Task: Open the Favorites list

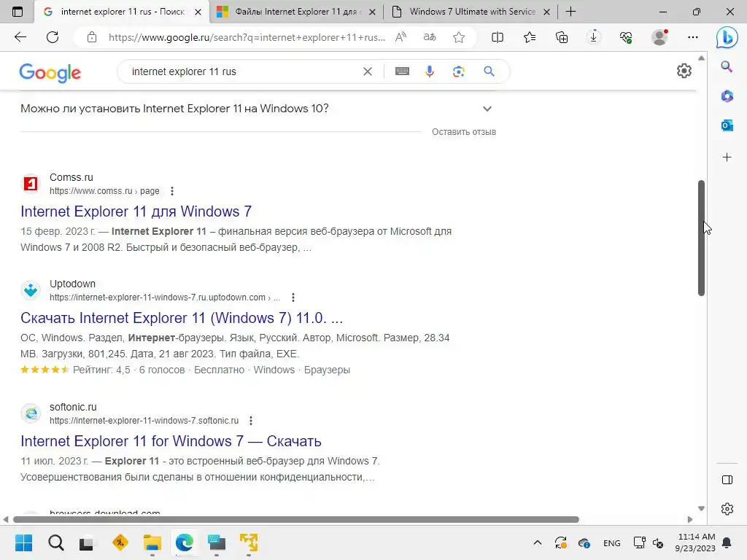Action: 530,37
